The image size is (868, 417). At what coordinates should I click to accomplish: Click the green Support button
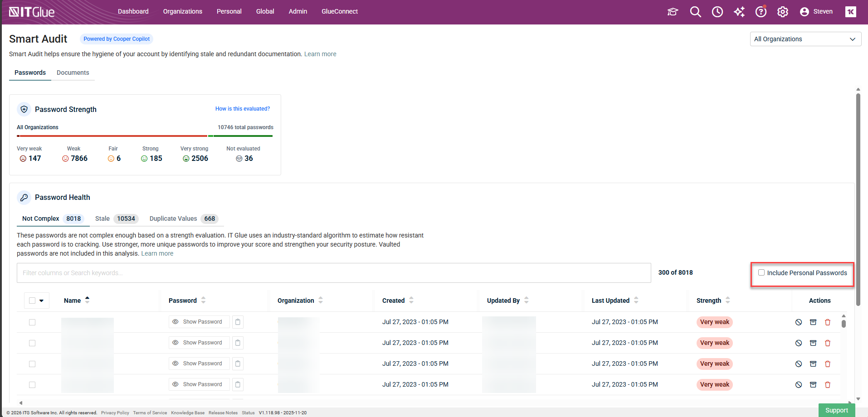click(836, 410)
